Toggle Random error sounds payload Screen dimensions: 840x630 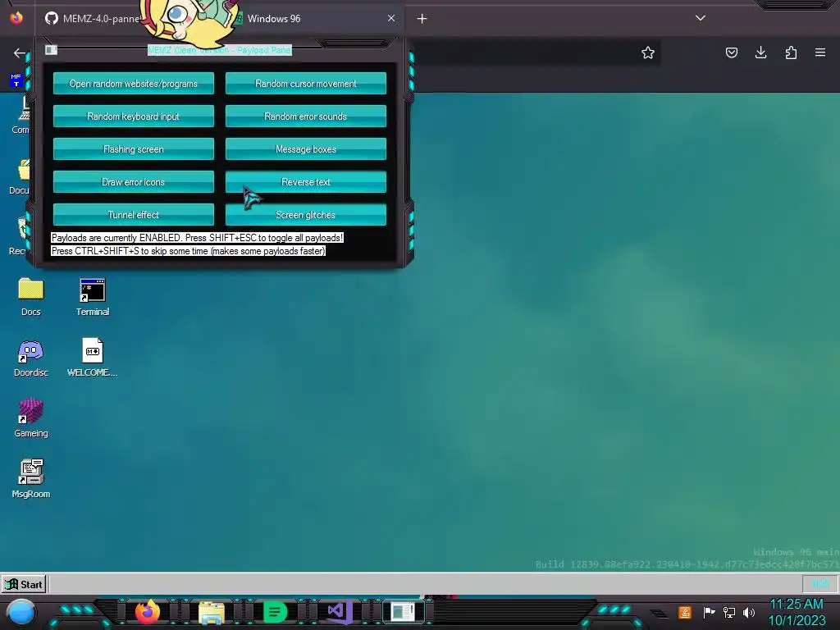pyautogui.click(x=305, y=116)
